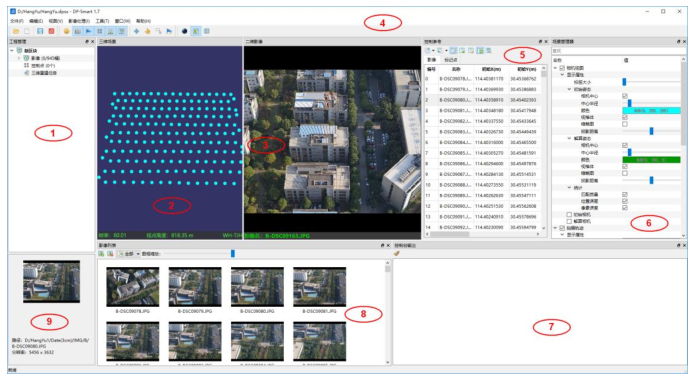This screenshot has width=695, height=382.
Task: Click the green image view toolbar icon
Action: (x=195, y=31)
